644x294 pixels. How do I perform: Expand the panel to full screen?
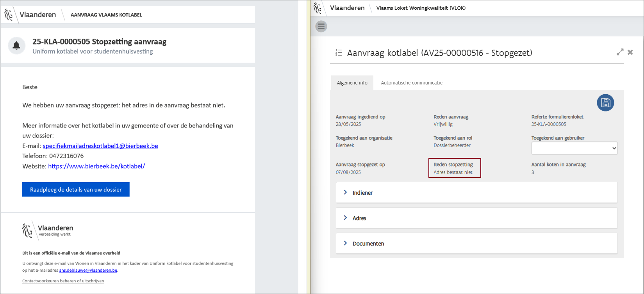[620, 52]
